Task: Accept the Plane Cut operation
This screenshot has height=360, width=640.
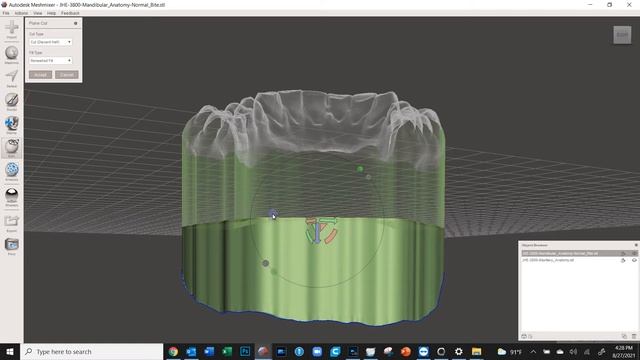Action: 40,75
